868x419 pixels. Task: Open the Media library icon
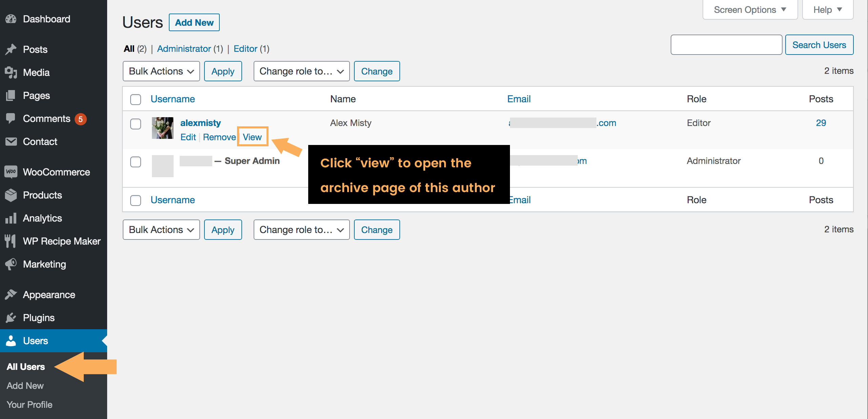(x=11, y=72)
